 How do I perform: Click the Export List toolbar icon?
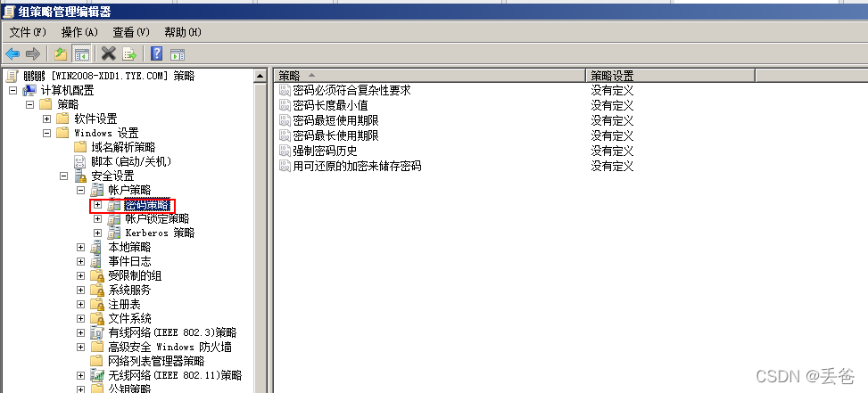click(x=129, y=53)
